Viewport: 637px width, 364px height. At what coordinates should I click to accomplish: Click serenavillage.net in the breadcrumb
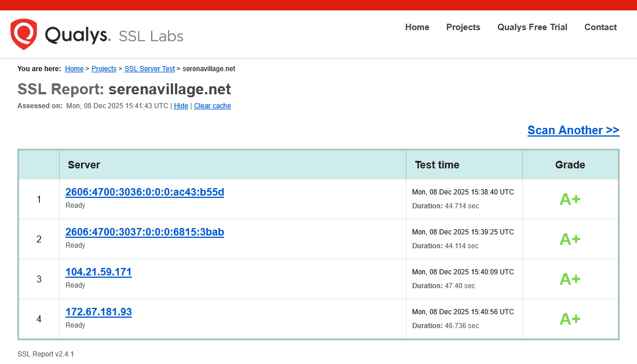click(x=209, y=69)
